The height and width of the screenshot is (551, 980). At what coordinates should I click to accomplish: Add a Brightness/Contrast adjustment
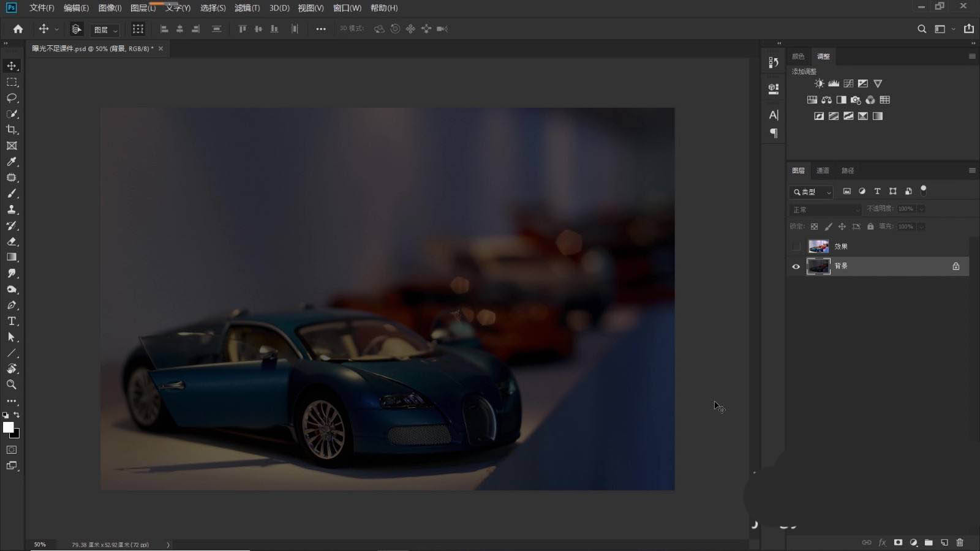819,83
